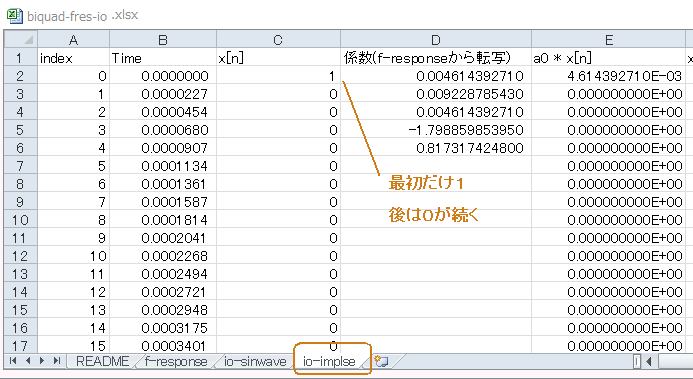Select cell with 4.614392710E-03
This screenshot has height=379, width=693.
tap(609, 76)
